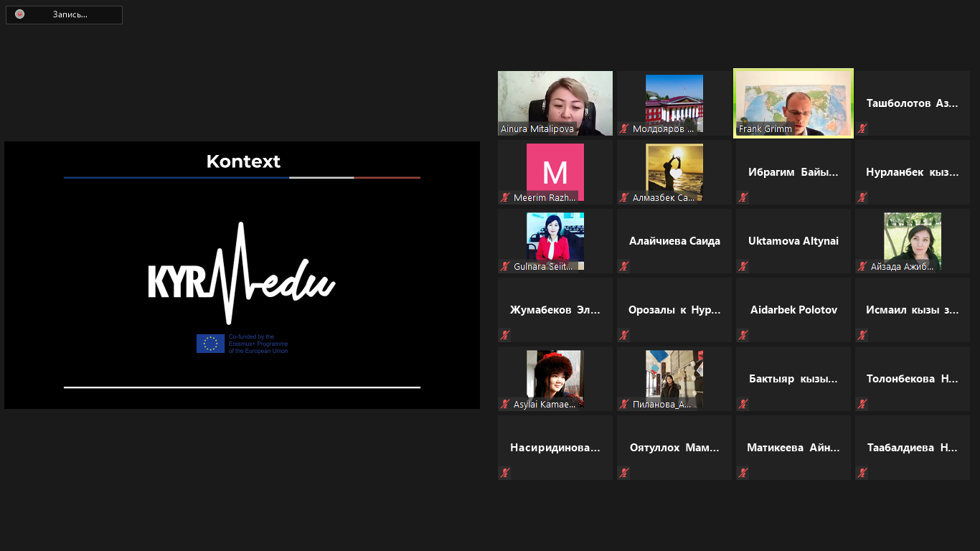980x551 pixels.
Task: Click the Ainura Mitalipova name label
Action: coord(537,129)
